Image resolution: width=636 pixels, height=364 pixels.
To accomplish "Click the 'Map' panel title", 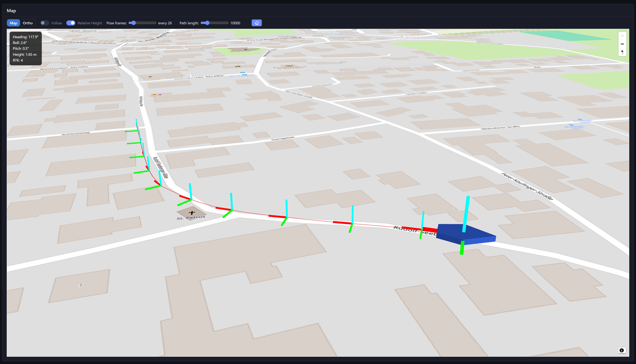I will pyautogui.click(x=11, y=10).
